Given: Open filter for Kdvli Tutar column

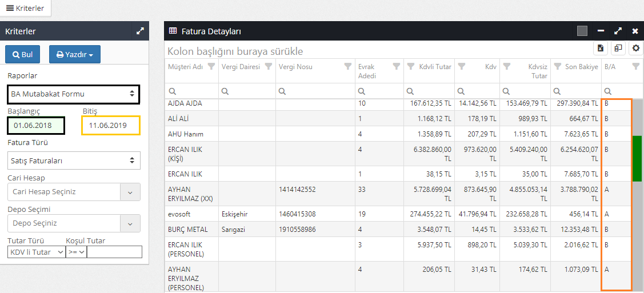Looking at the screenshot, I should click(411, 66).
